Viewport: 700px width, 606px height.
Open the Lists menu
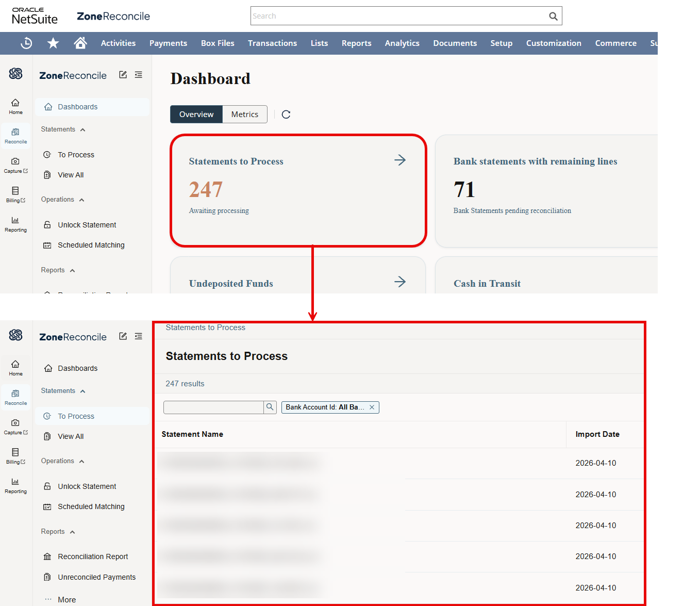pyautogui.click(x=319, y=43)
